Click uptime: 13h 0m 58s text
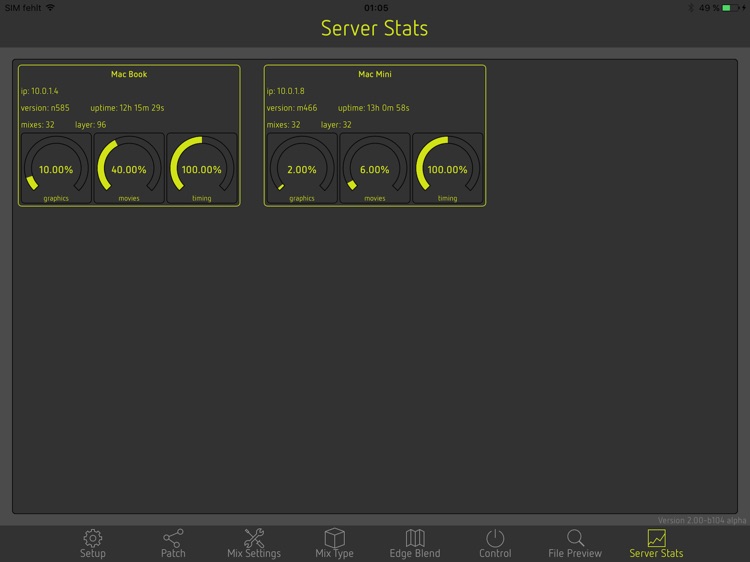The image size is (750, 562). (373, 108)
